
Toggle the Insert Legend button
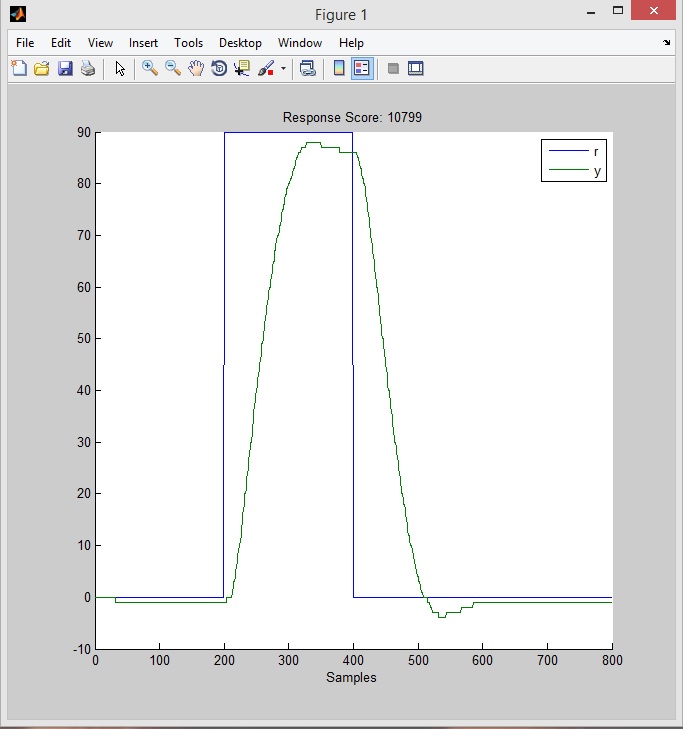tap(362, 69)
